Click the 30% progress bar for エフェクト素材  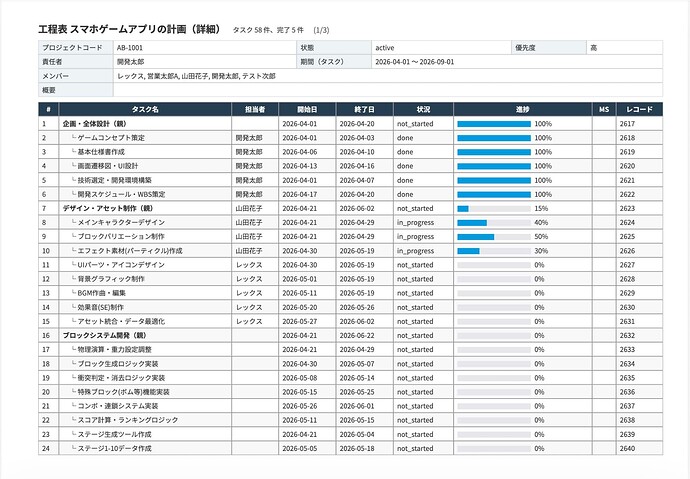[494, 251]
